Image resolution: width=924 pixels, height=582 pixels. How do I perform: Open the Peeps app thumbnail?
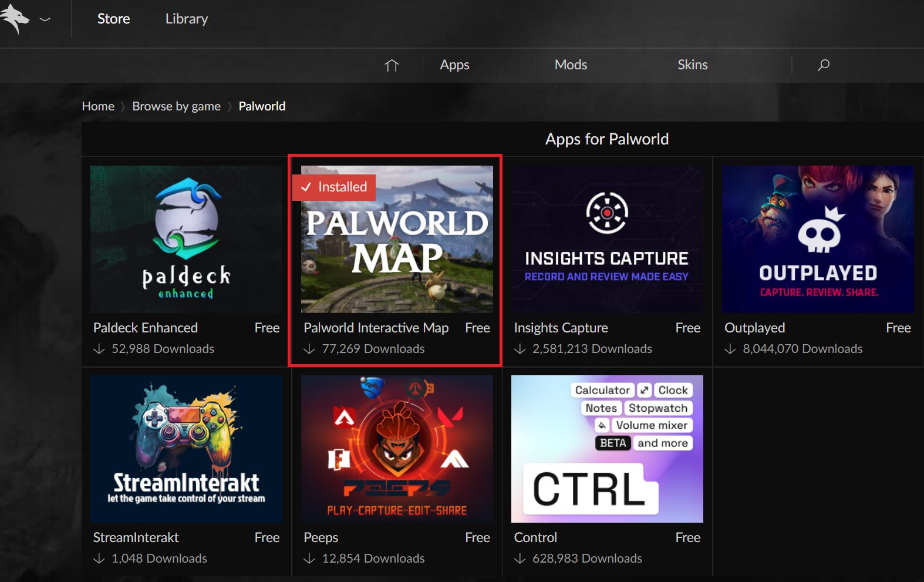tap(397, 449)
